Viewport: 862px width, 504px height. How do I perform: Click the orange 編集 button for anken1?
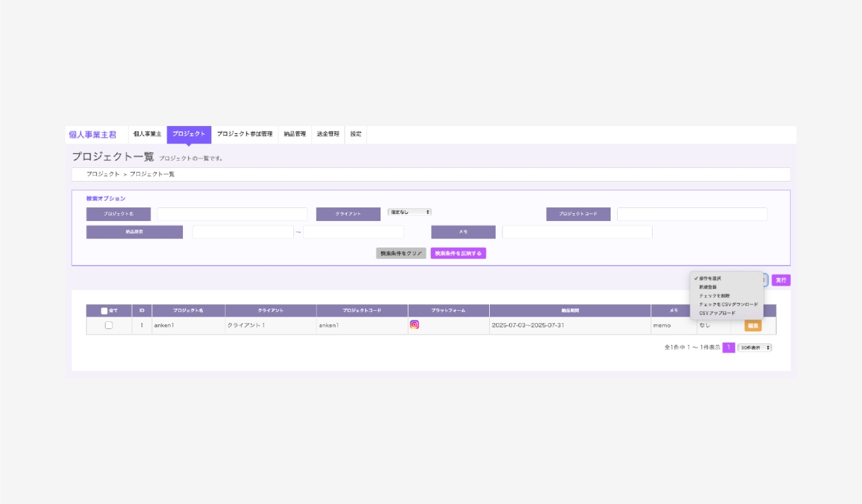753,326
